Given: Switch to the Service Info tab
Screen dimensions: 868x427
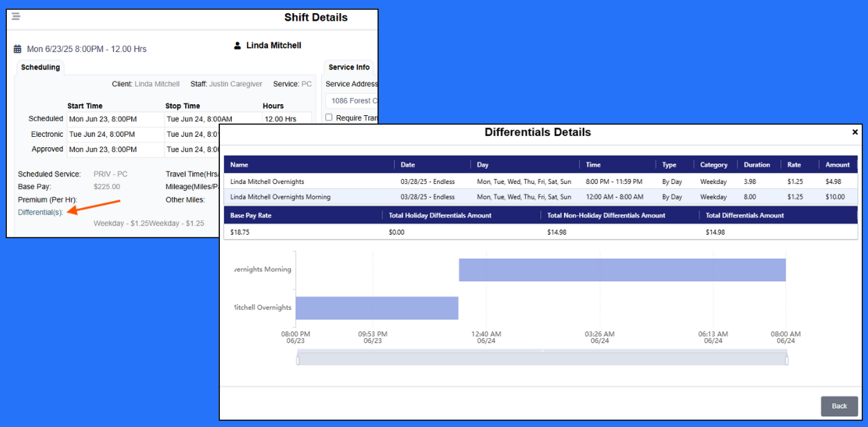Looking at the screenshot, I should point(349,67).
